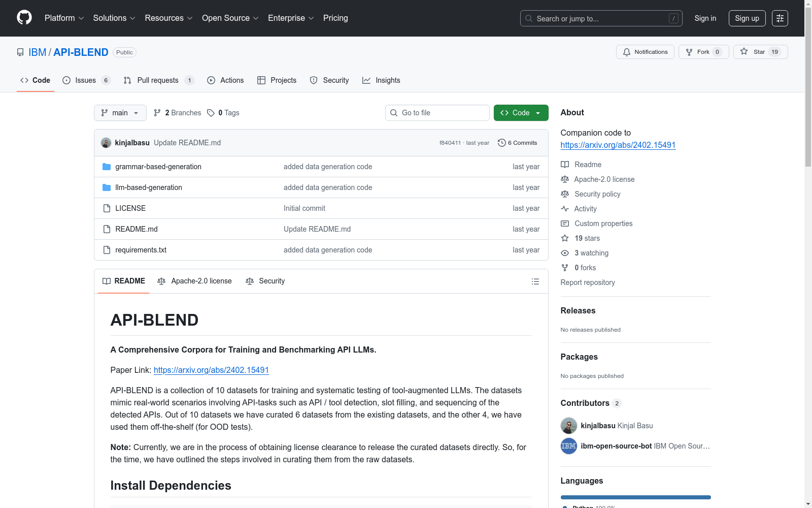Click the kinjalbasu author name in commit row
The height and width of the screenshot is (508, 812).
click(x=132, y=143)
